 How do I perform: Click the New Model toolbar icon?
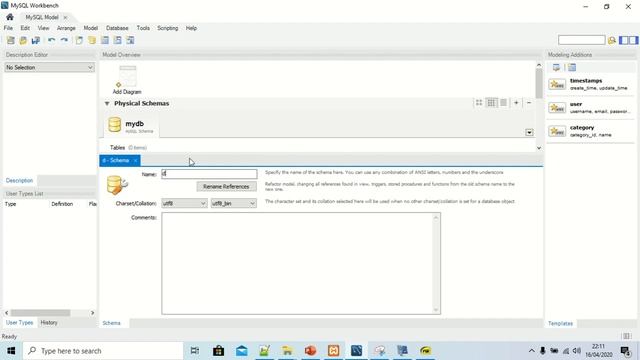click(11, 40)
